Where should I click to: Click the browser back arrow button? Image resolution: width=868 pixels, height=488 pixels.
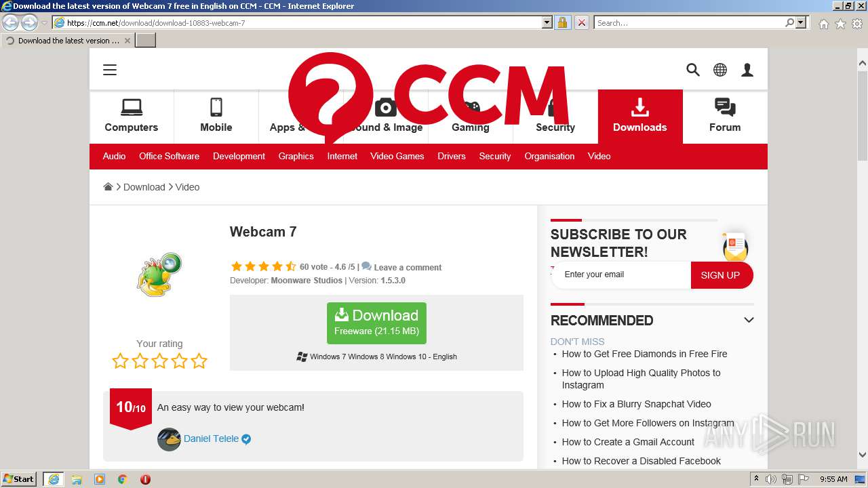click(x=11, y=22)
